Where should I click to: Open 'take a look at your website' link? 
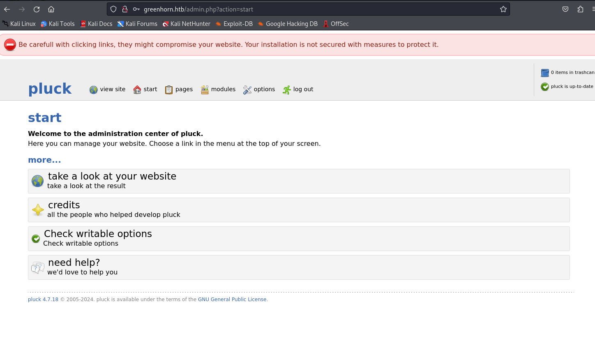tap(112, 176)
